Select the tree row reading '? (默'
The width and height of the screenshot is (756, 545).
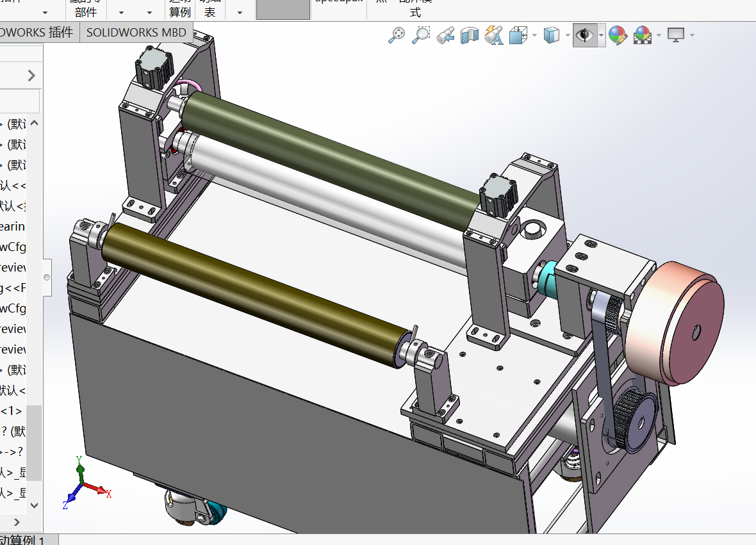coord(13,431)
